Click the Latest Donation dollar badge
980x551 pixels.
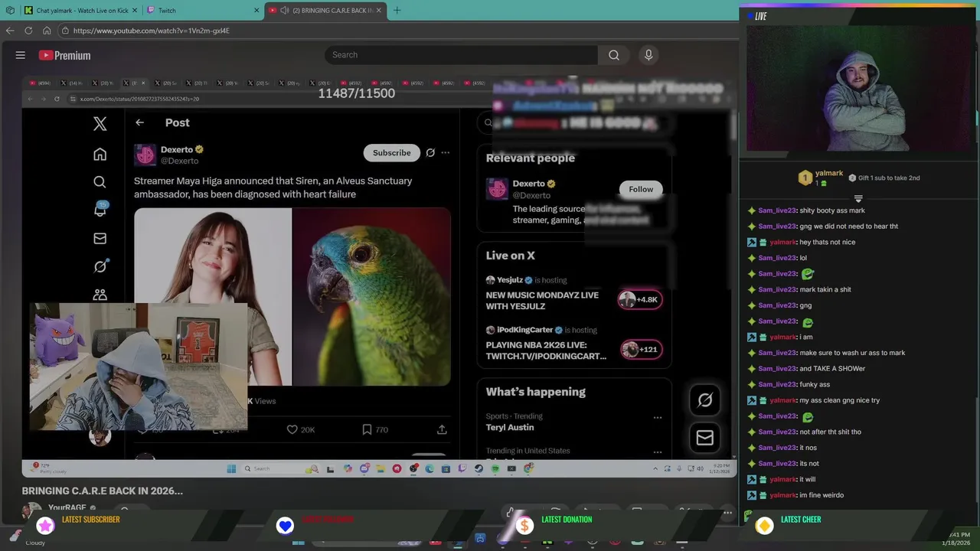(x=524, y=525)
